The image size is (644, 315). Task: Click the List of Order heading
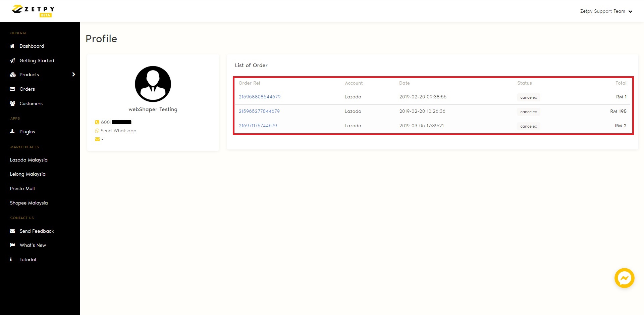251,65
